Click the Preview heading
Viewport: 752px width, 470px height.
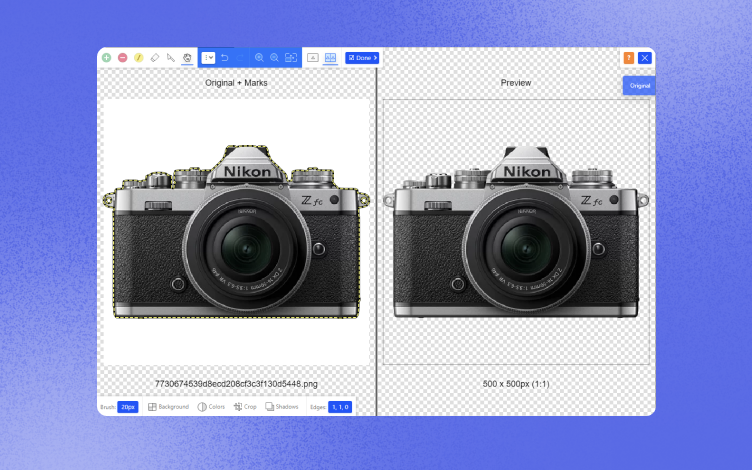coord(516,82)
